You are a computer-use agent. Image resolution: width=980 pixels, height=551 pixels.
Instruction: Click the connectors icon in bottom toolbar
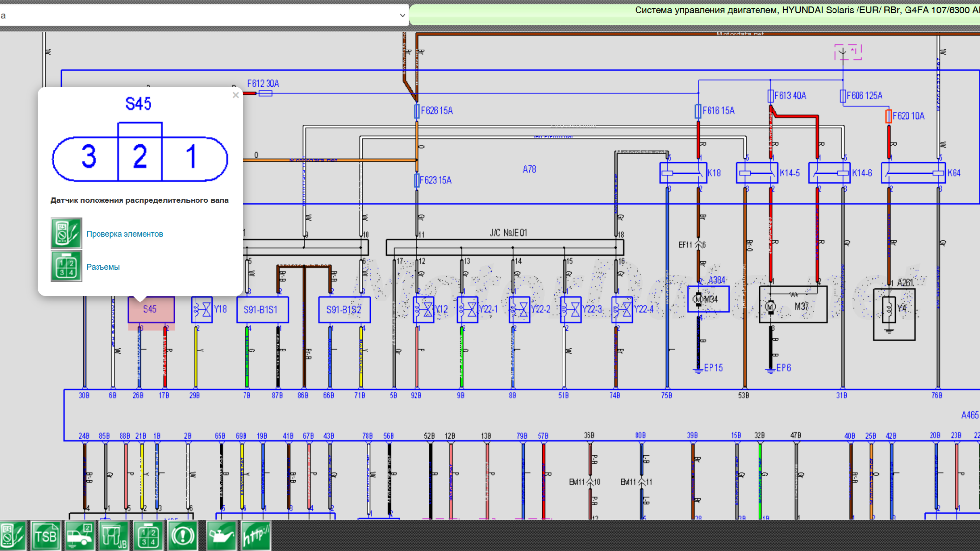pos(148,536)
